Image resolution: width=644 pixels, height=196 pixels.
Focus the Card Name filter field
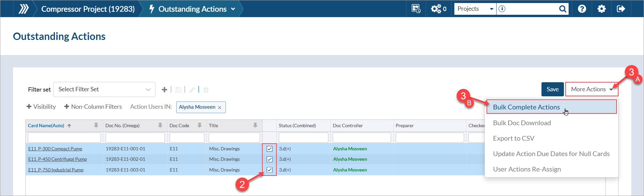64,138
